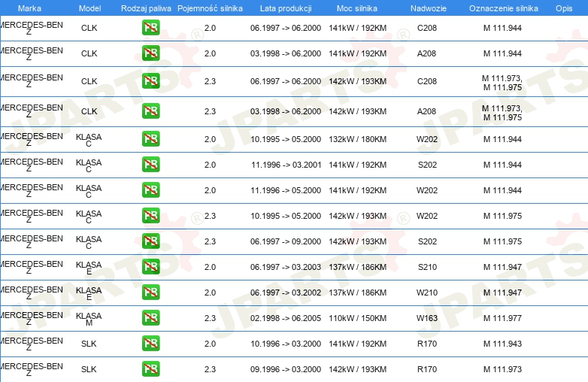Click the fuel icon in the KLASA M row
Image resolution: width=588 pixels, height=382 pixels.
(x=150, y=318)
